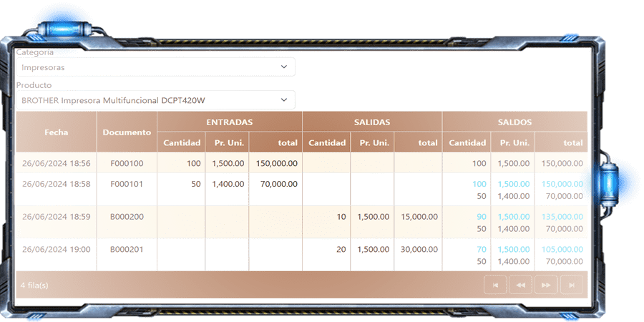Select document B000201
644x322 pixels.
pyautogui.click(x=127, y=249)
